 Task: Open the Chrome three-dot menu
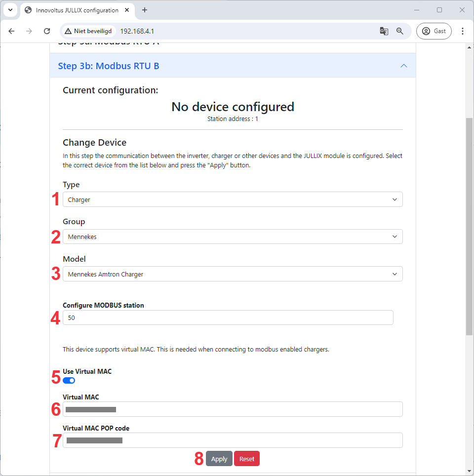click(x=463, y=31)
